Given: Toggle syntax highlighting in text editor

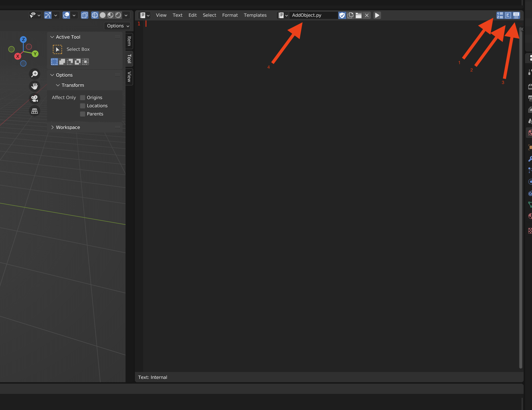Looking at the screenshot, I should (x=516, y=15).
